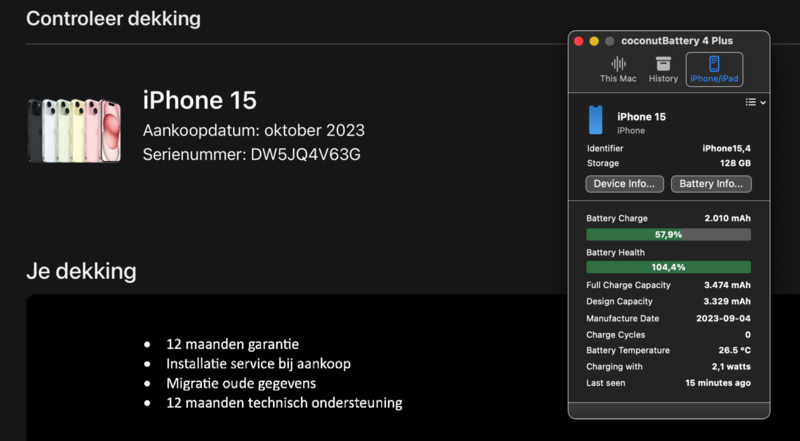
Task: Click the Battery Info button
Action: click(x=711, y=184)
